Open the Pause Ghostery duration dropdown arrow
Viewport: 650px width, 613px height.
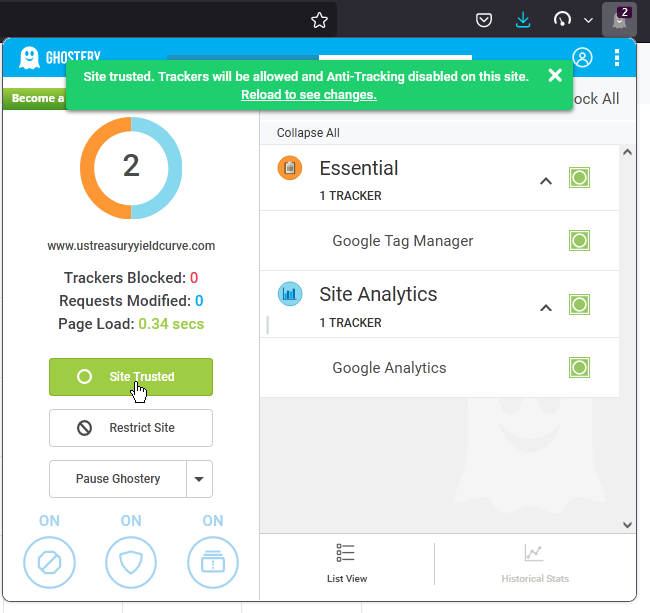pyautogui.click(x=199, y=479)
